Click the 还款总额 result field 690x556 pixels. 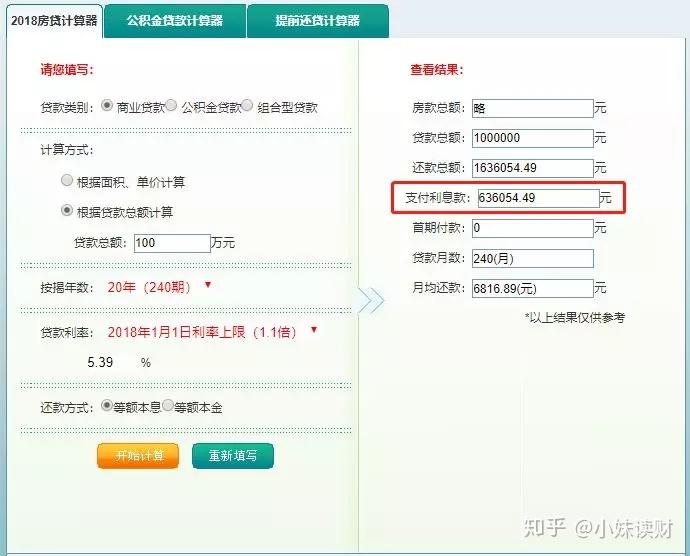[530, 168]
